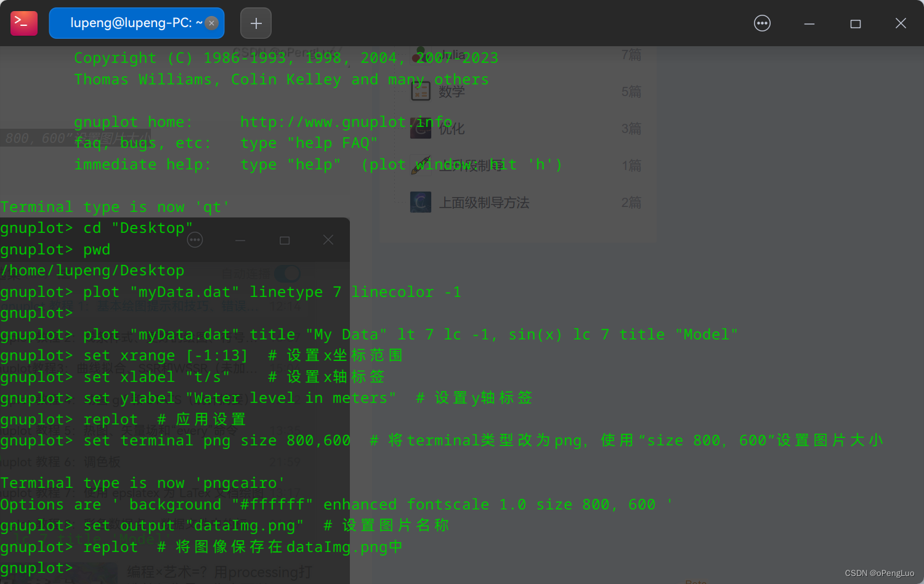Click the red terminal app icon

click(24, 23)
